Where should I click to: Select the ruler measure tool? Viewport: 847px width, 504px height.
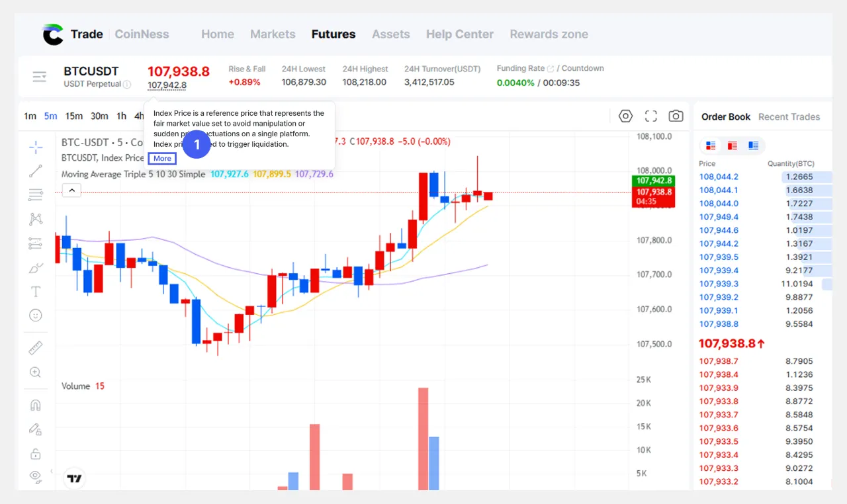[36, 348]
